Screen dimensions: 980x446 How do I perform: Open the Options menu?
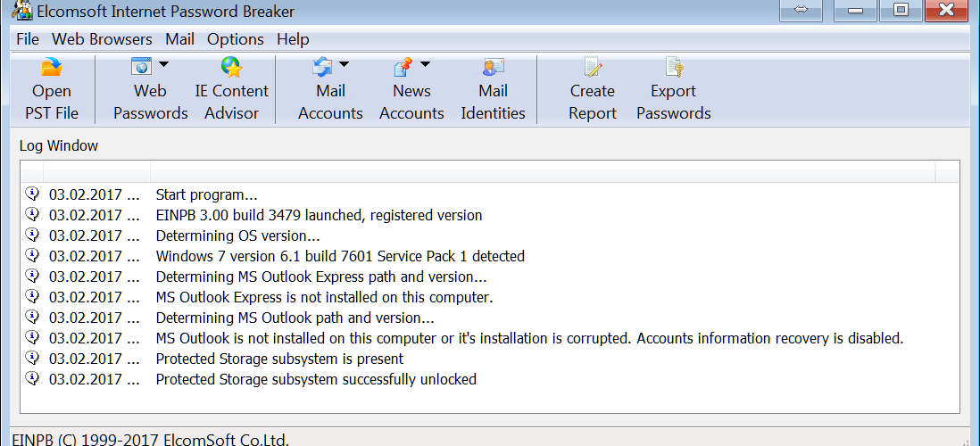[236, 39]
